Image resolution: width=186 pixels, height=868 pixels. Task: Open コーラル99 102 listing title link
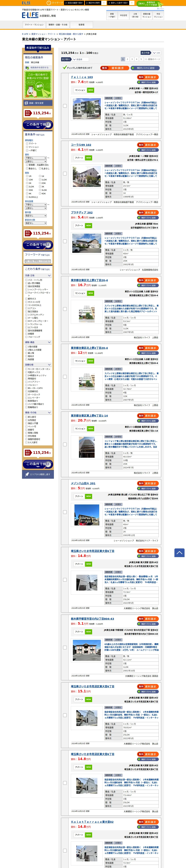tap(81, 145)
